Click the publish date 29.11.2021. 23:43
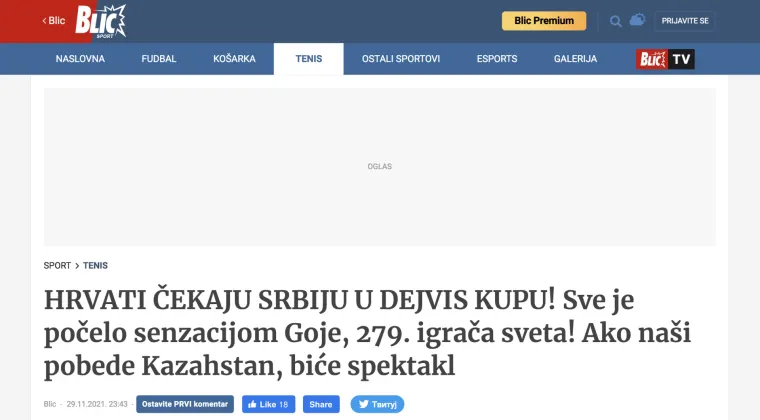Image resolution: width=760 pixels, height=420 pixels. click(97, 404)
